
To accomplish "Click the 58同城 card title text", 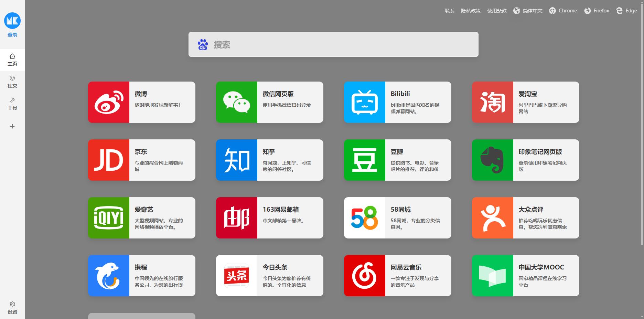I will click(x=400, y=210).
